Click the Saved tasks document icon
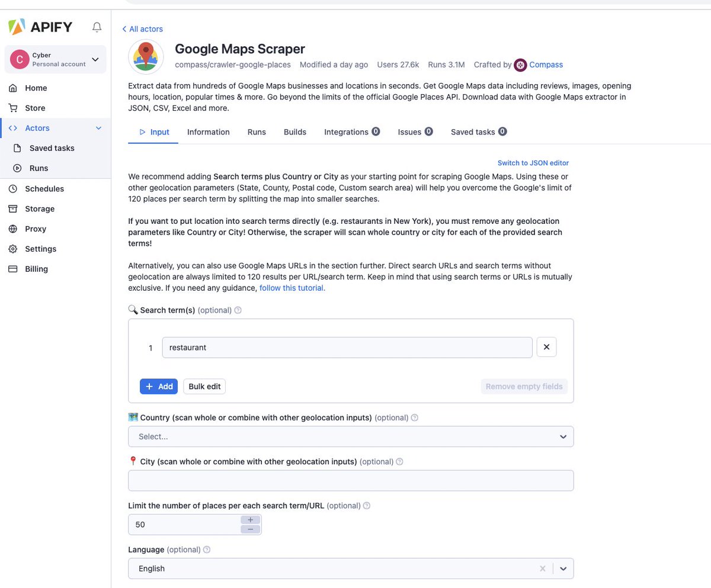Viewport: 711px width, 588px height. point(18,148)
